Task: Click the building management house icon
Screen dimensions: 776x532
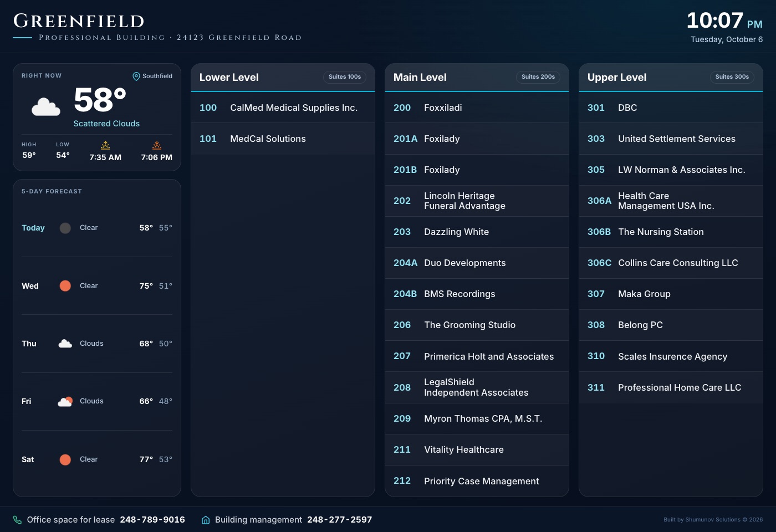Action: (x=206, y=520)
